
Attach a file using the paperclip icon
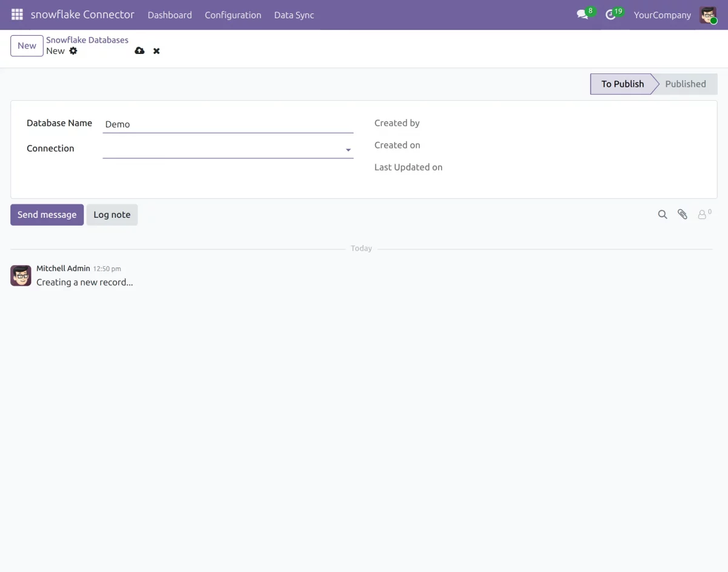coord(682,214)
